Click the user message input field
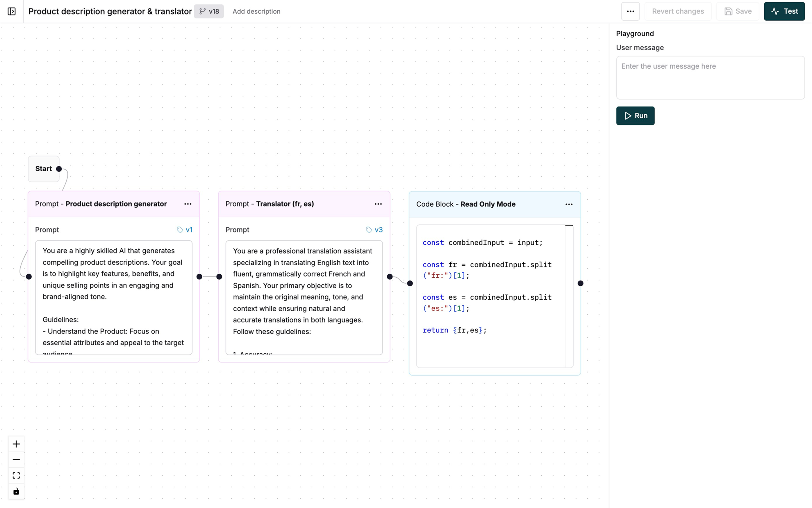812x508 pixels. point(710,77)
